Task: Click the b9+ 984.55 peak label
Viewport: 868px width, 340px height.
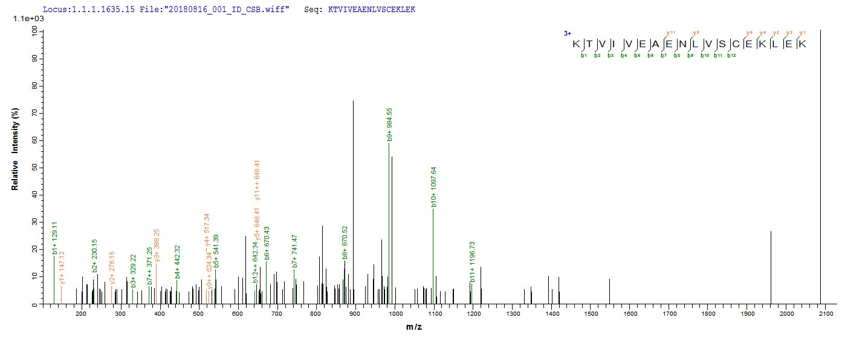Action: [x=390, y=125]
